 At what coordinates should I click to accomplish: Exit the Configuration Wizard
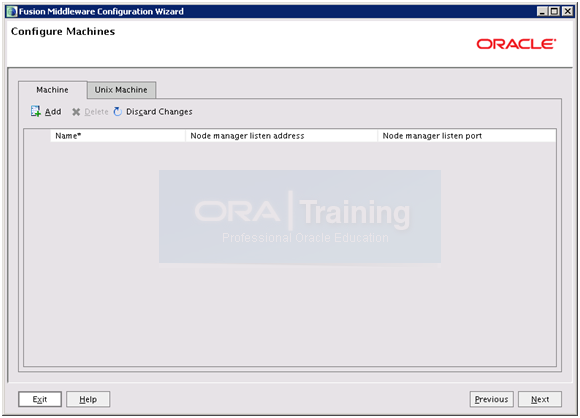[40, 399]
